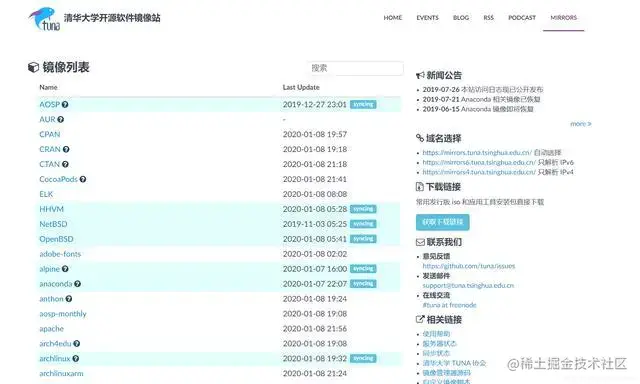Open the anaconda mirror link
The height and width of the screenshot is (384, 640).
(56, 284)
